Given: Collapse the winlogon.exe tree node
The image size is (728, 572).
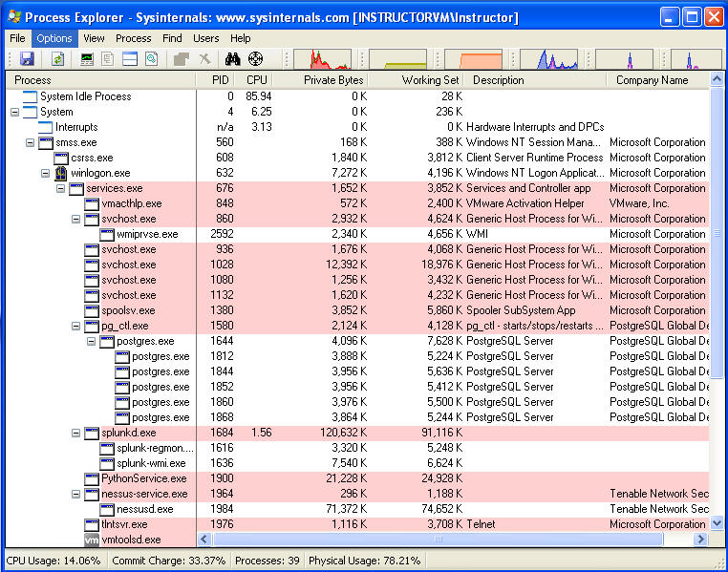Looking at the screenshot, I should point(46,173).
